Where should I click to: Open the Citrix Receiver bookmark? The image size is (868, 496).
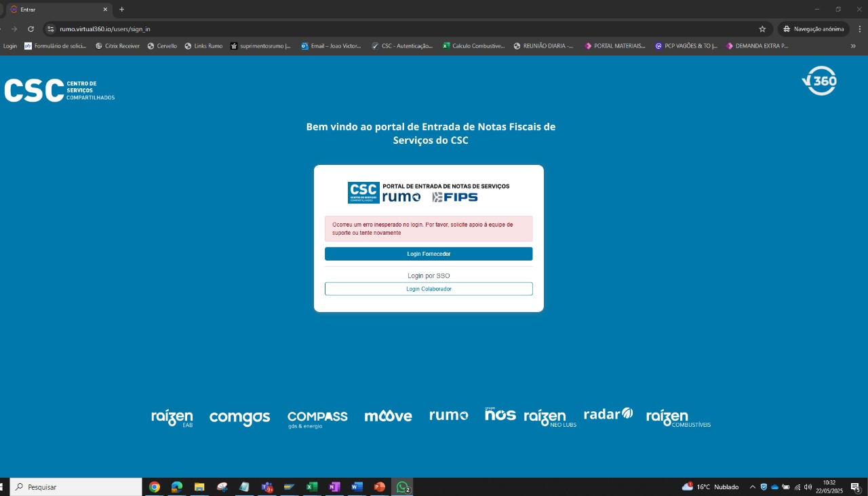click(x=117, y=46)
